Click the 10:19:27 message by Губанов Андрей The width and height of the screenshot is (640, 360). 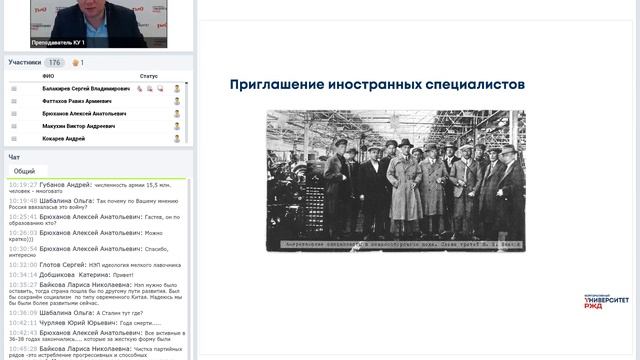pos(90,188)
